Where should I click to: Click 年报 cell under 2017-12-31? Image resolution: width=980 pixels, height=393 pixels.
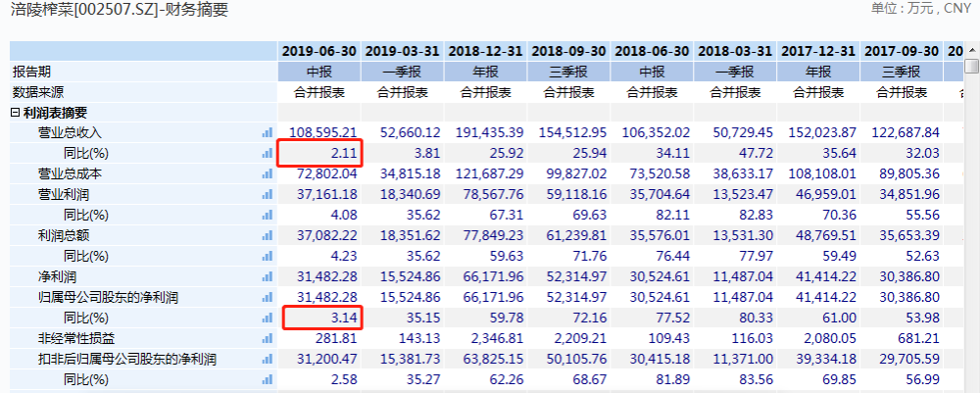(818, 72)
